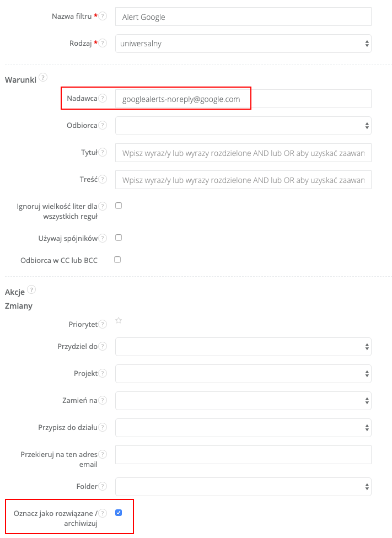This screenshot has height=538, width=392.
Task: Open the Przypisz do działu dropdown
Action: click(x=243, y=427)
